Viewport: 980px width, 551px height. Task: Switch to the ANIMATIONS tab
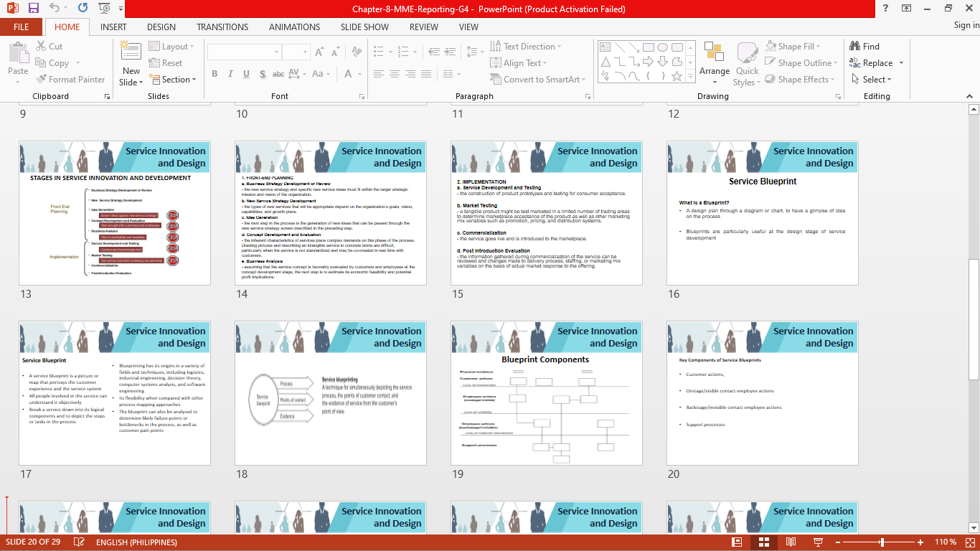pos(295,27)
